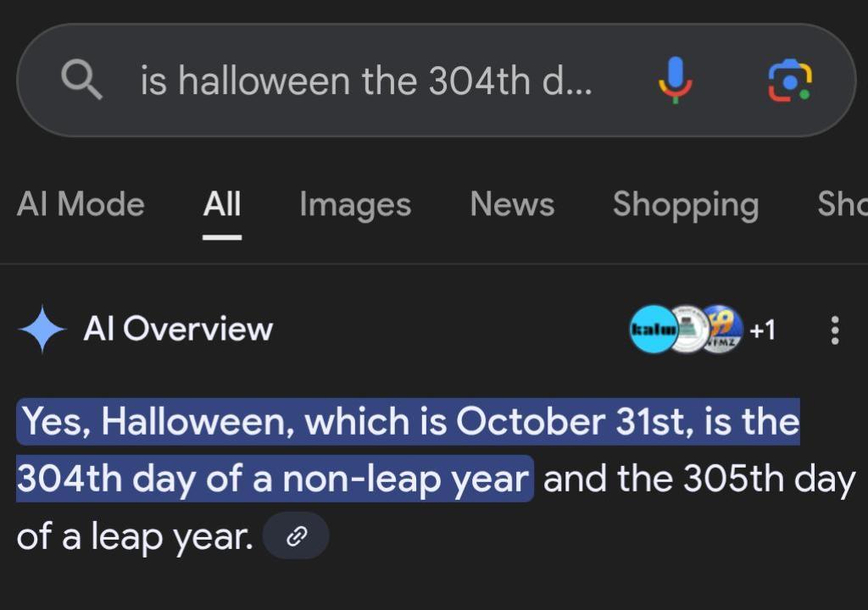Open the light-blue KALW source icon
Image resolution: width=868 pixels, height=610 pixels.
pyautogui.click(x=653, y=330)
